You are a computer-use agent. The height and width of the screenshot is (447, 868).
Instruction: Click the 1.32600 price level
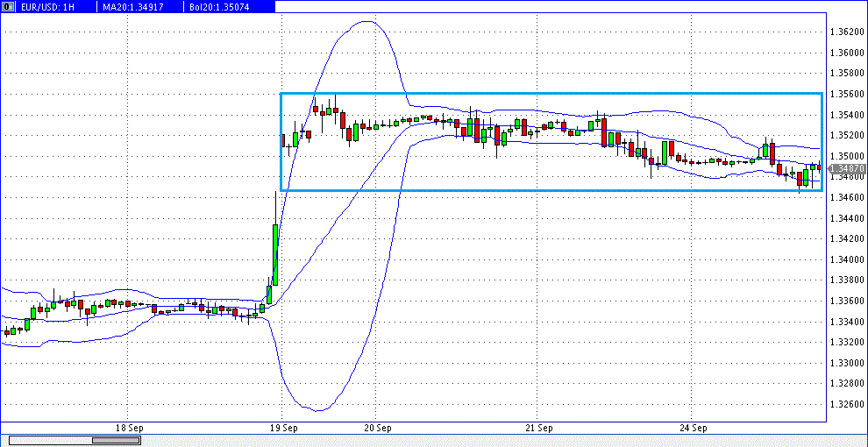click(847, 404)
